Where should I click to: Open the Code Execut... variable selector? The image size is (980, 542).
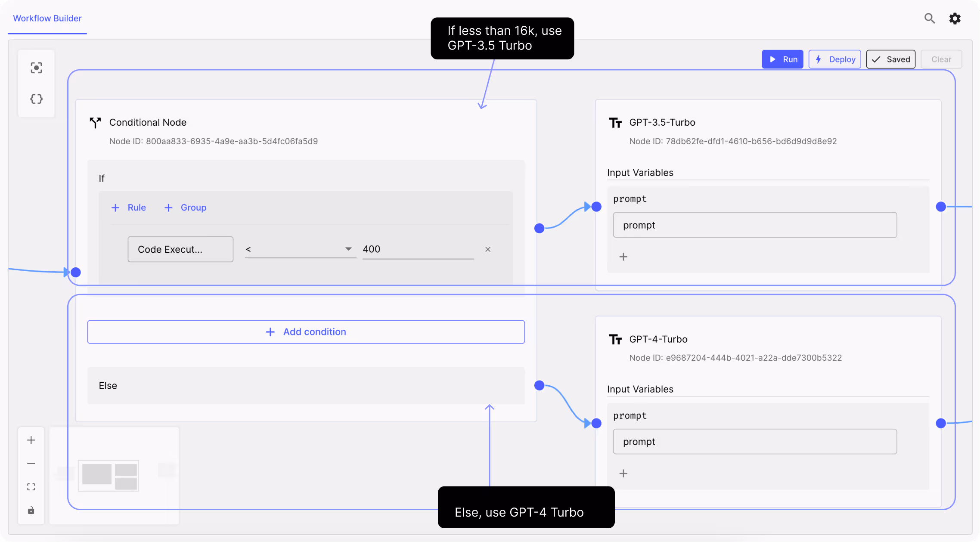(x=180, y=249)
